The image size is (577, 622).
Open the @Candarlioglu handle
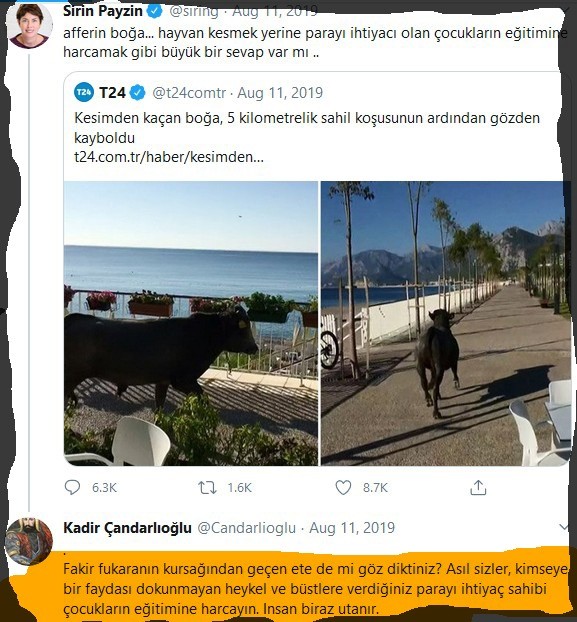(247, 528)
